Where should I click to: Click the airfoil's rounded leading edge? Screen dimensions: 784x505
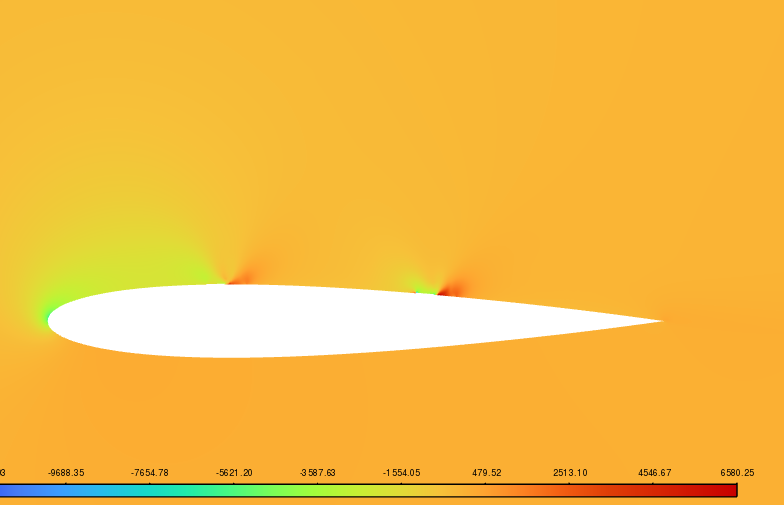[52, 320]
